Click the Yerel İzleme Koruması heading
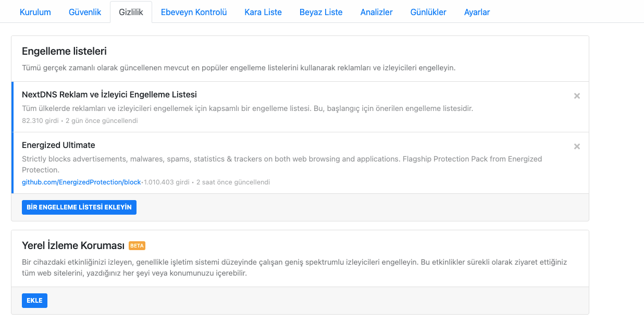 (x=73, y=245)
